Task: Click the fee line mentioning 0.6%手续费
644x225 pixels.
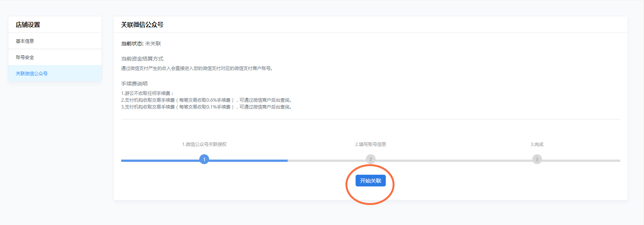Action: coord(207,100)
